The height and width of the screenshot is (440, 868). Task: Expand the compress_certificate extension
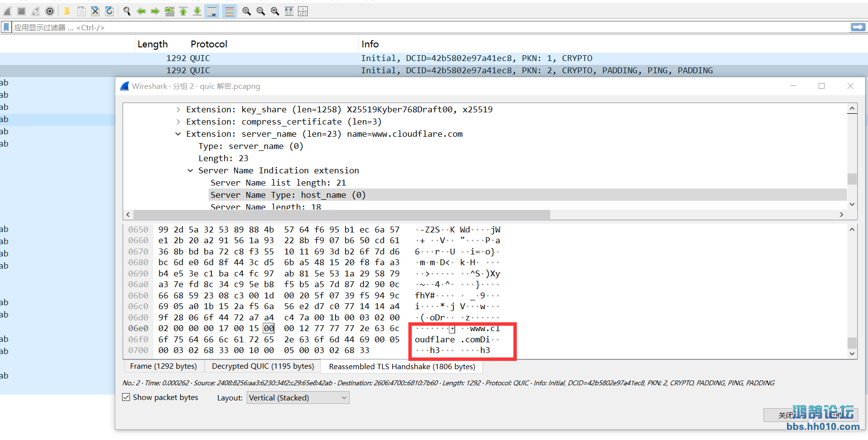pyautogui.click(x=178, y=122)
